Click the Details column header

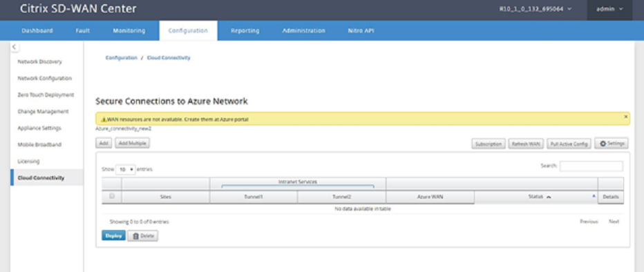(x=611, y=197)
